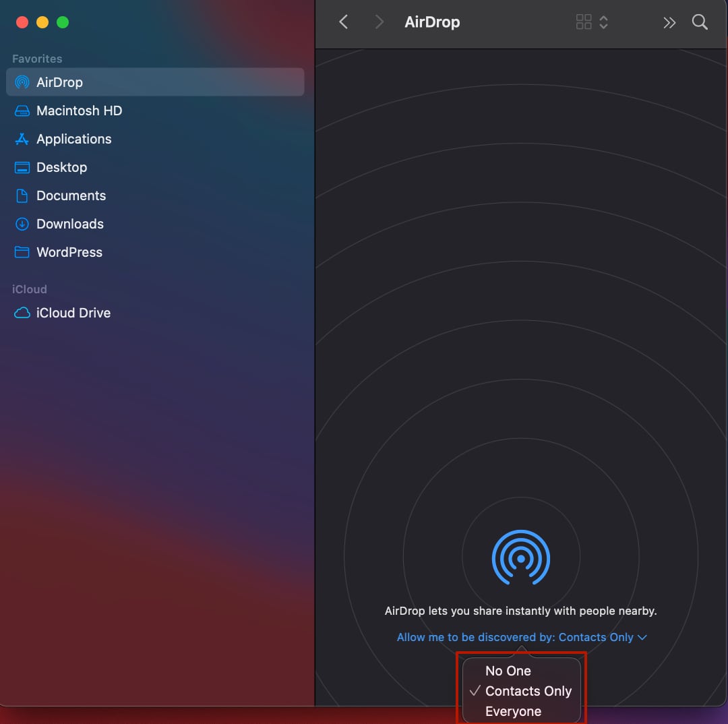The width and height of the screenshot is (728, 724).
Task: Open the Desktop folder
Action: [x=63, y=167]
